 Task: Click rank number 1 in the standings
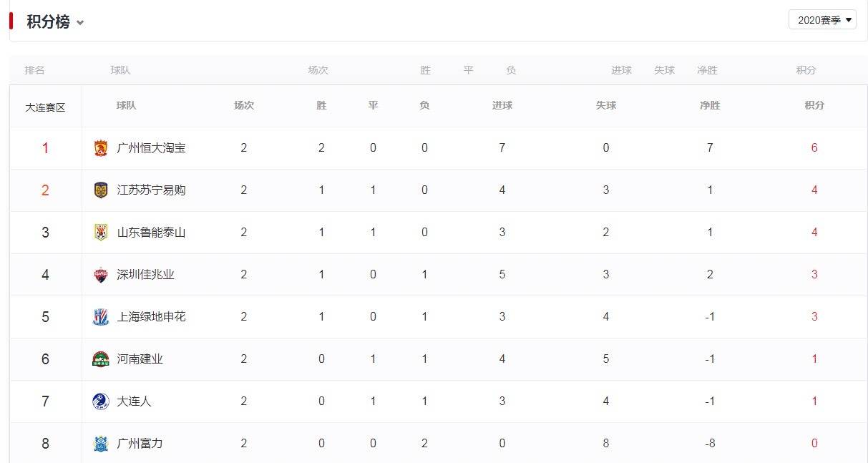coord(45,147)
